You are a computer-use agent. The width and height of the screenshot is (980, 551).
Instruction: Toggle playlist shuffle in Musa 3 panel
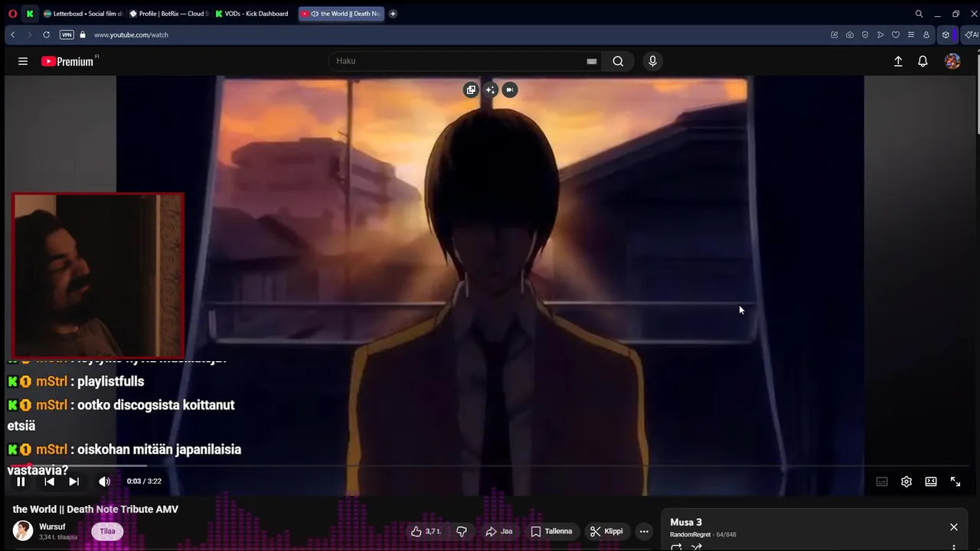[696, 547]
